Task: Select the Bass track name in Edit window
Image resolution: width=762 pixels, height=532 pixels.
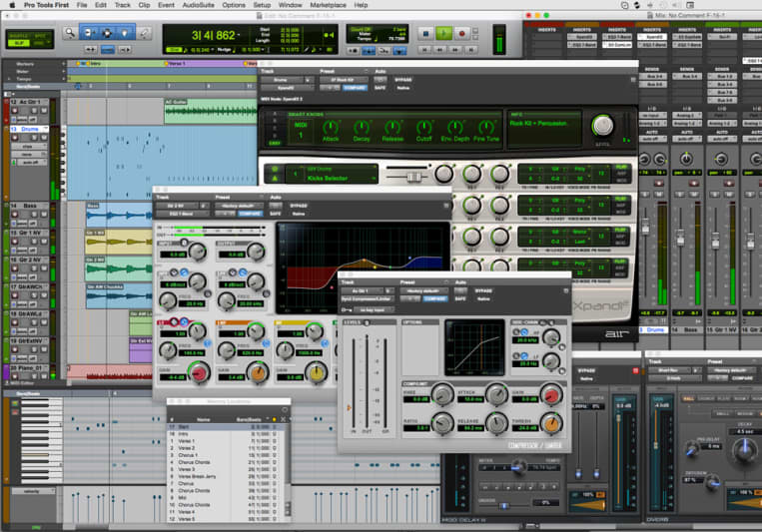Action: (30, 206)
